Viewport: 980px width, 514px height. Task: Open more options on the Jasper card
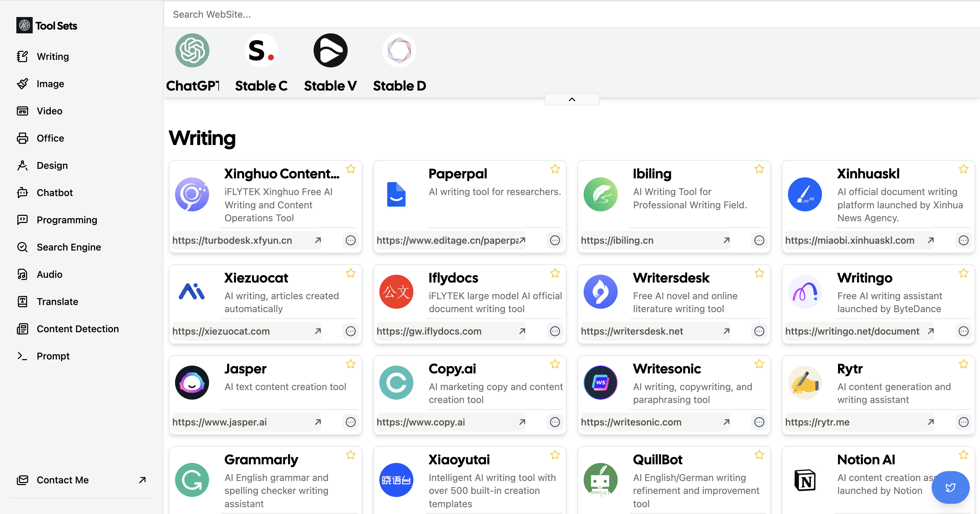[350, 422]
